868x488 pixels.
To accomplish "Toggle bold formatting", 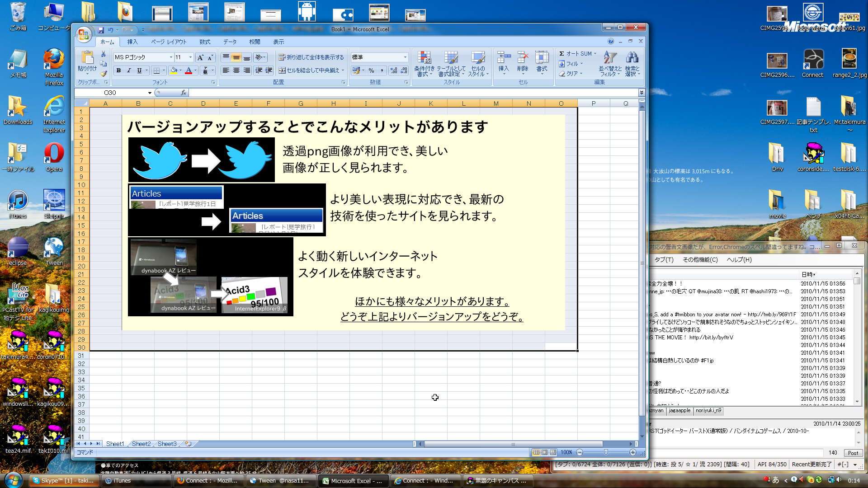I will click(118, 70).
